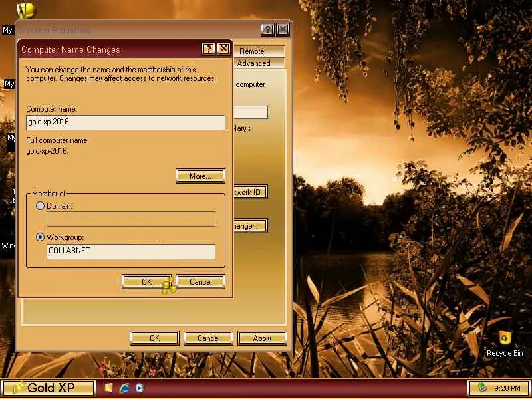Switch to the Remote tab

pos(259,51)
